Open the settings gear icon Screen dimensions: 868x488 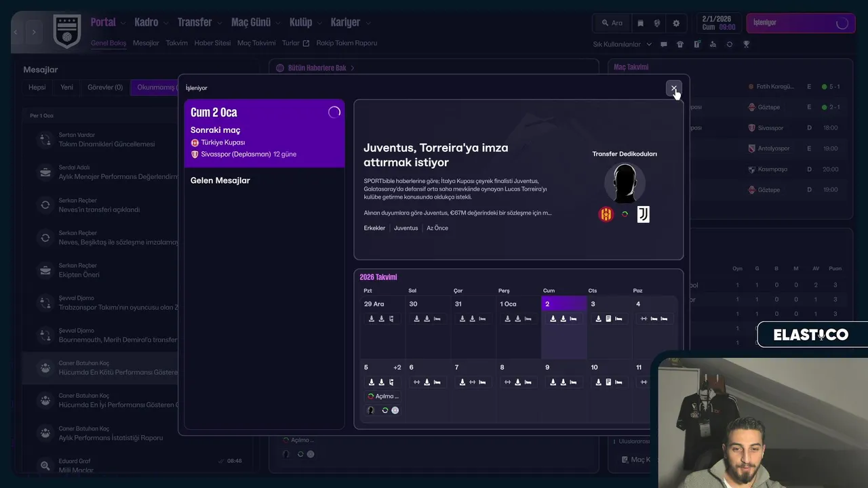pos(676,23)
